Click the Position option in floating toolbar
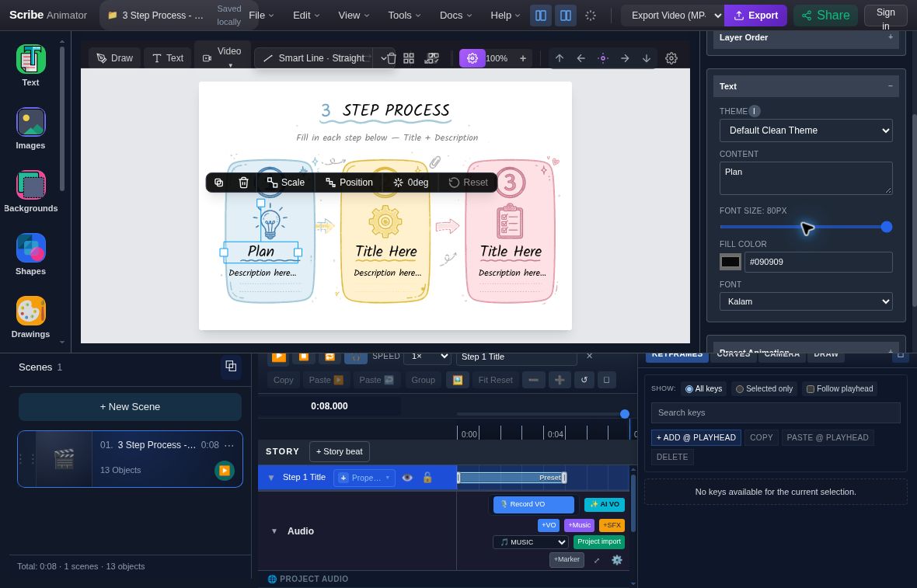 coord(349,183)
